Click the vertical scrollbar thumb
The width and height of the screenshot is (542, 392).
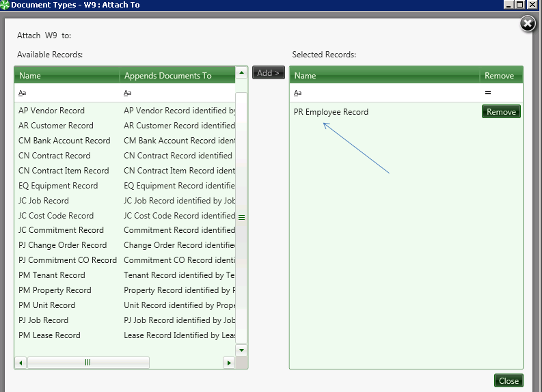tap(241, 218)
